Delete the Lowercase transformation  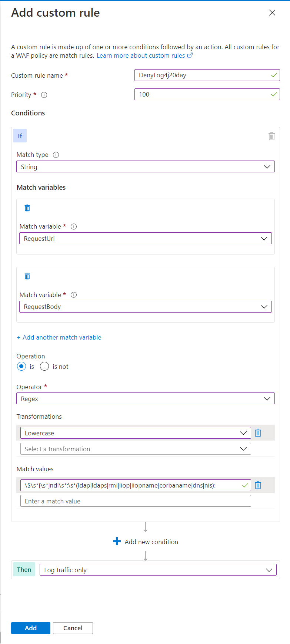coord(258,433)
